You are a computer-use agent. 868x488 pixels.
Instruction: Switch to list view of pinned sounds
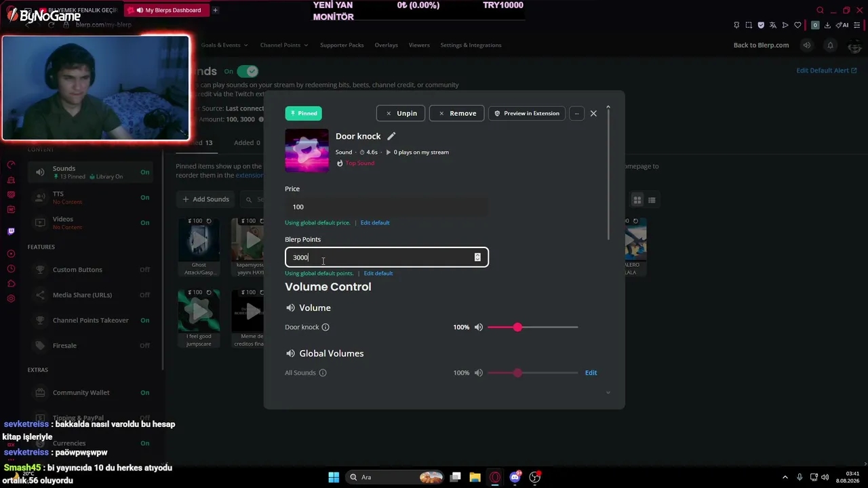coord(652,200)
